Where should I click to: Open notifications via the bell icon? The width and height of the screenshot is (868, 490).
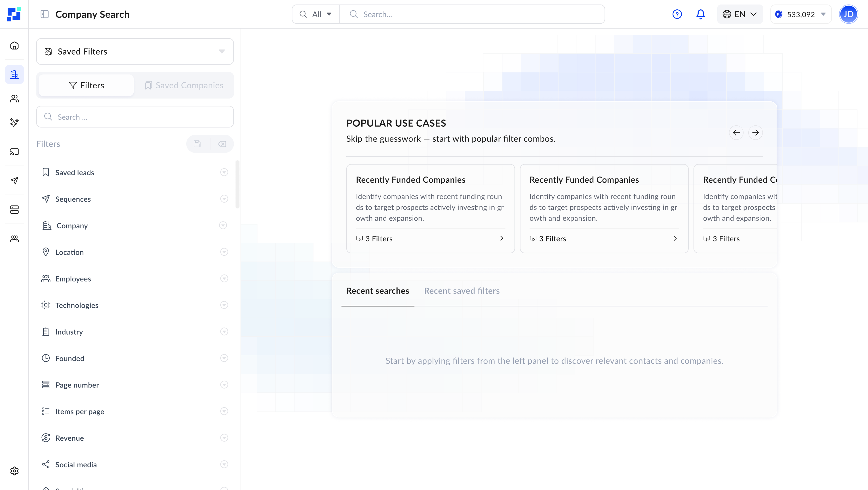[x=701, y=14]
